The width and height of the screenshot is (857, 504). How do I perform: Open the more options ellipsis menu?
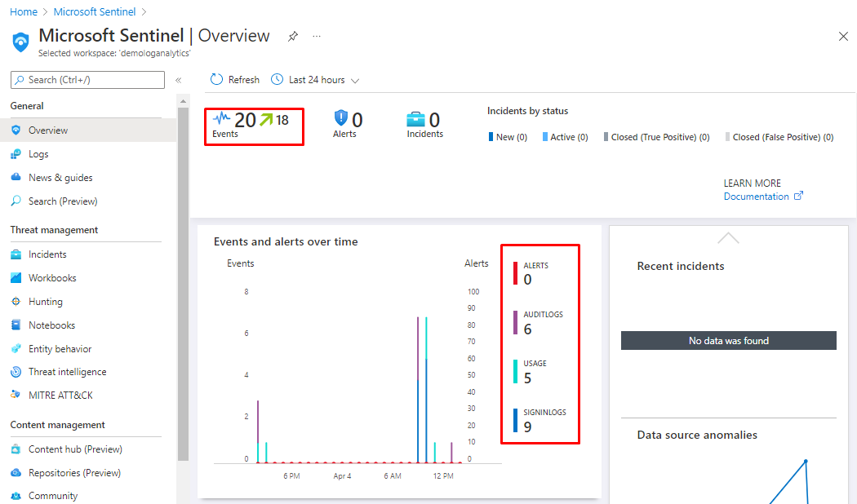coord(317,37)
